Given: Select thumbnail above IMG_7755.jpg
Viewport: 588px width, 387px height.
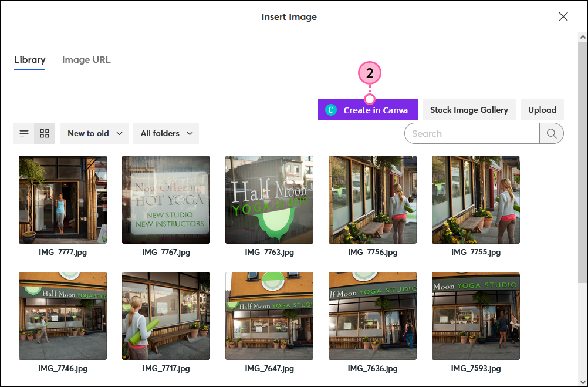Looking at the screenshot, I should (x=476, y=200).
